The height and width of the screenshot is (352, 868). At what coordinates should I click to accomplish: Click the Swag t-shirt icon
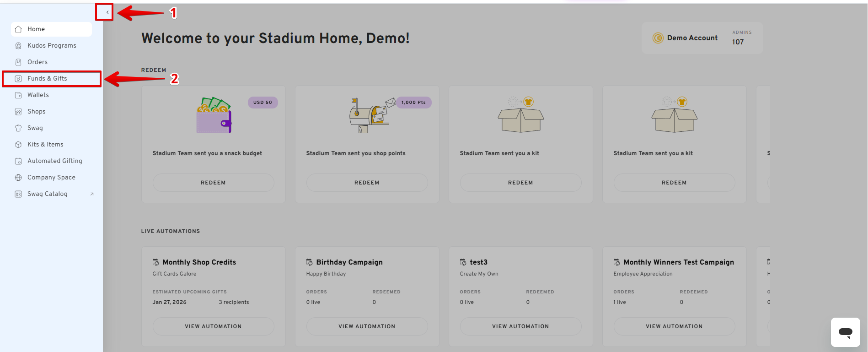tap(18, 128)
